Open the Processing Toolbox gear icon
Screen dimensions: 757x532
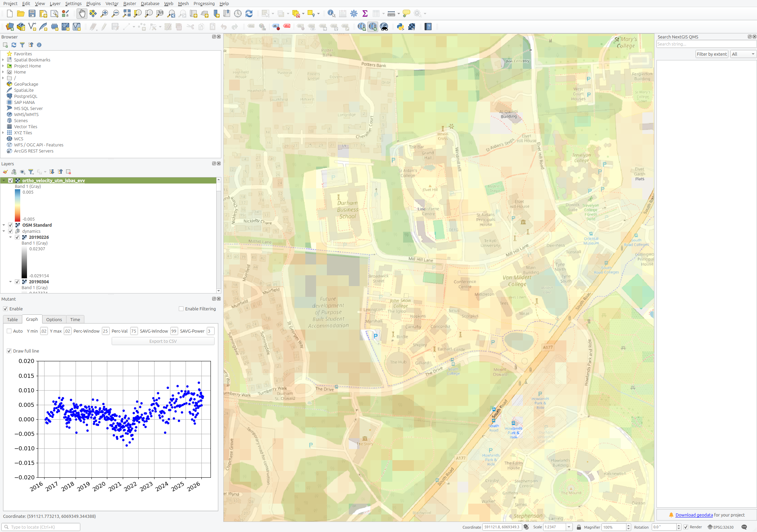[x=354, y=13]
